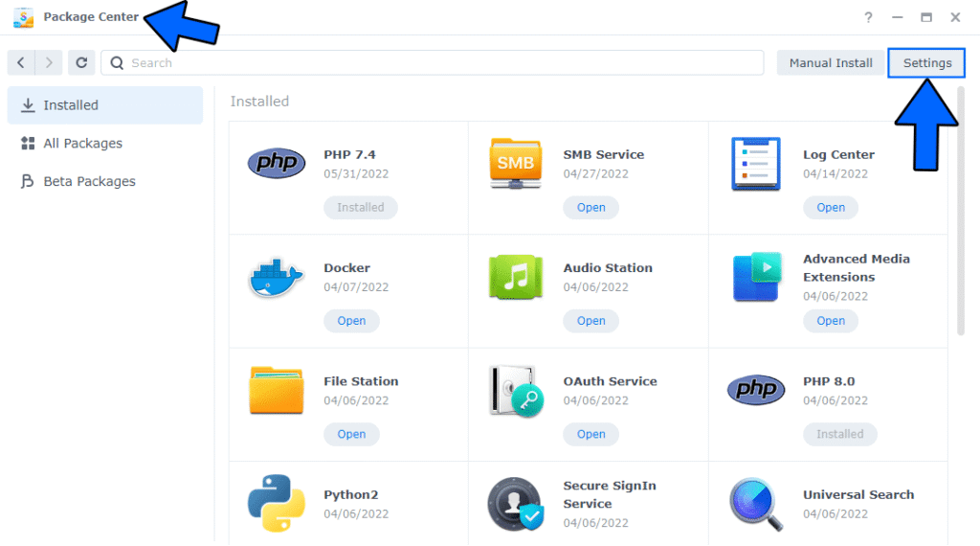Go back using the left arrow

21,63
